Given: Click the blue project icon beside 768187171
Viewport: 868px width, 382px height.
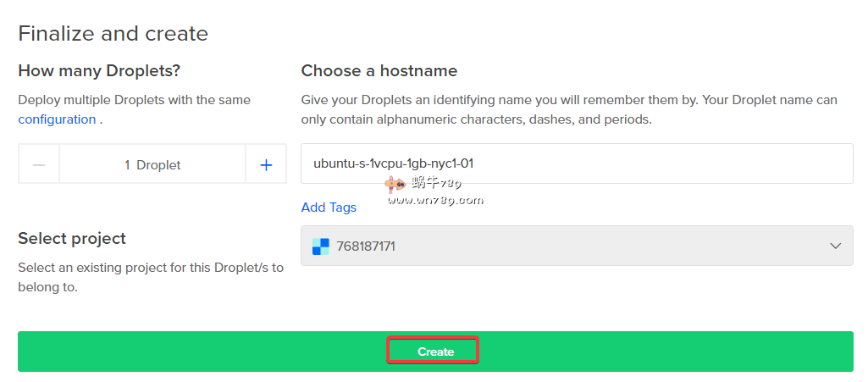Looking at the screenshot, I should 320,246.
